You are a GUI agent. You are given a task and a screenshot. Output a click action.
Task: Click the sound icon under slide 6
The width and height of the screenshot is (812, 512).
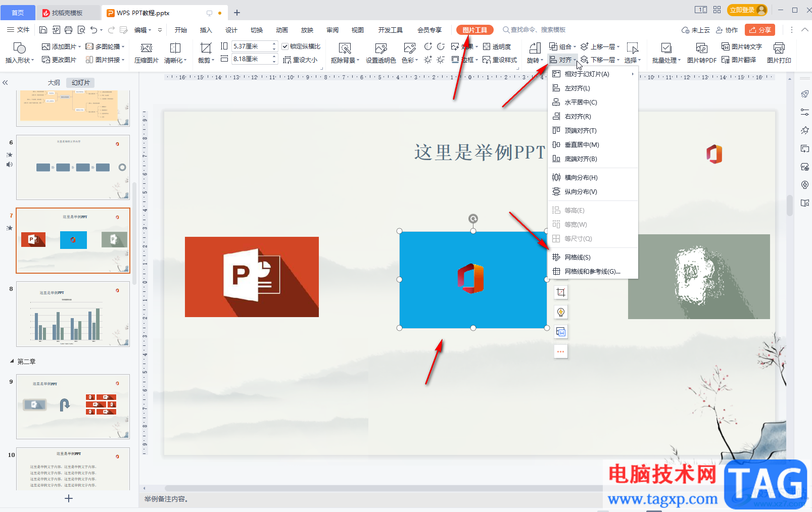pos(10,164)
